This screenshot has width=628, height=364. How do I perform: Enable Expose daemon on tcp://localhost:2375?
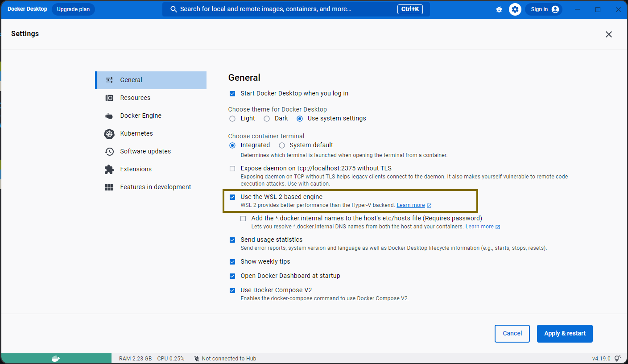coord(232,169)
